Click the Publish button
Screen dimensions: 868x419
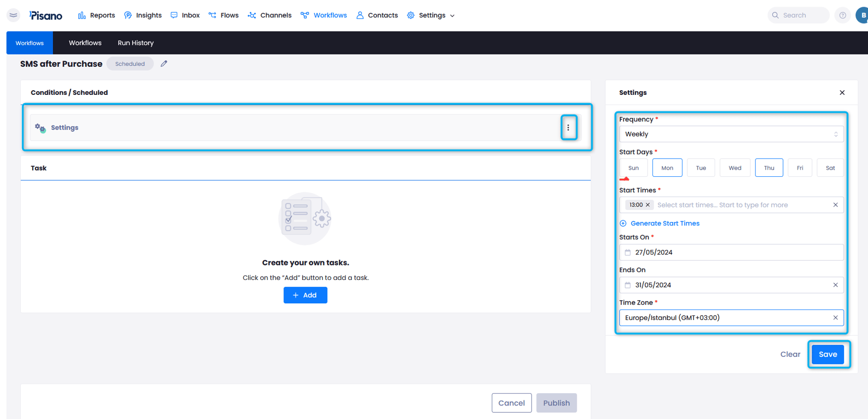557,403
